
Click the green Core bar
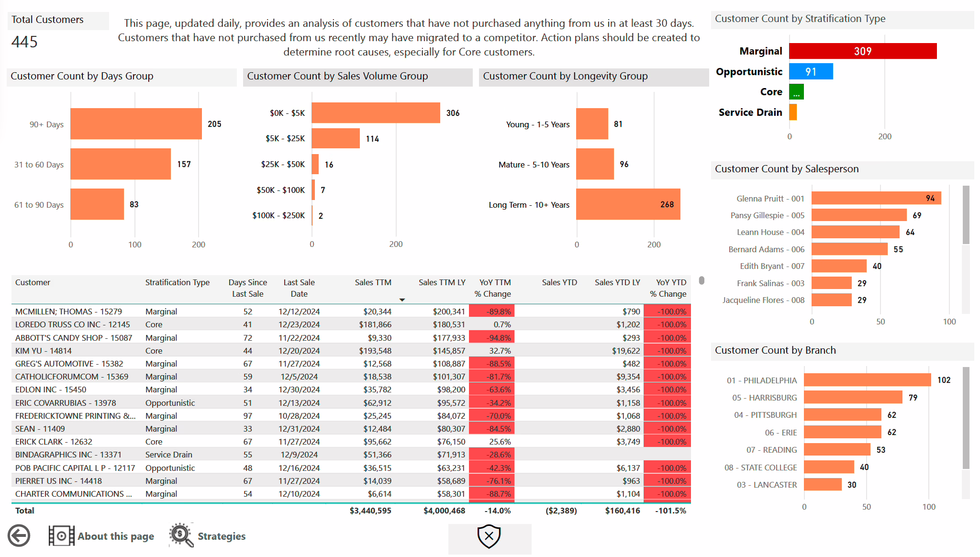(796, 92)
